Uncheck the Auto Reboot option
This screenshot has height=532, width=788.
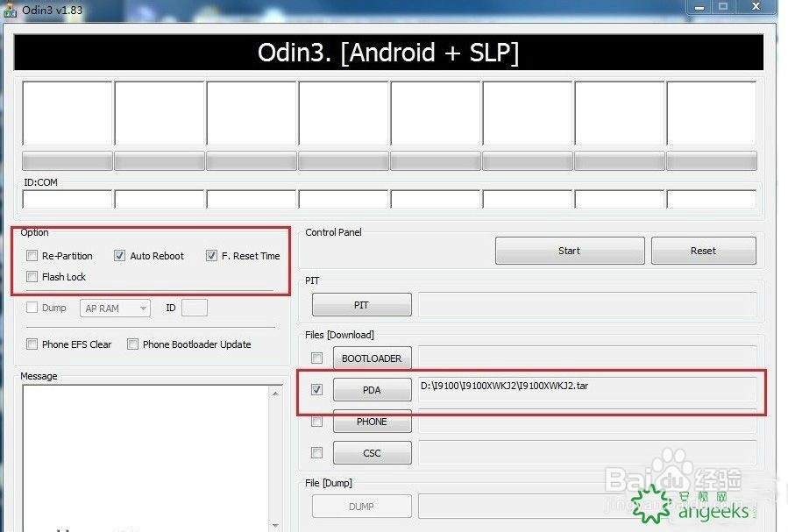coord(119,256)
